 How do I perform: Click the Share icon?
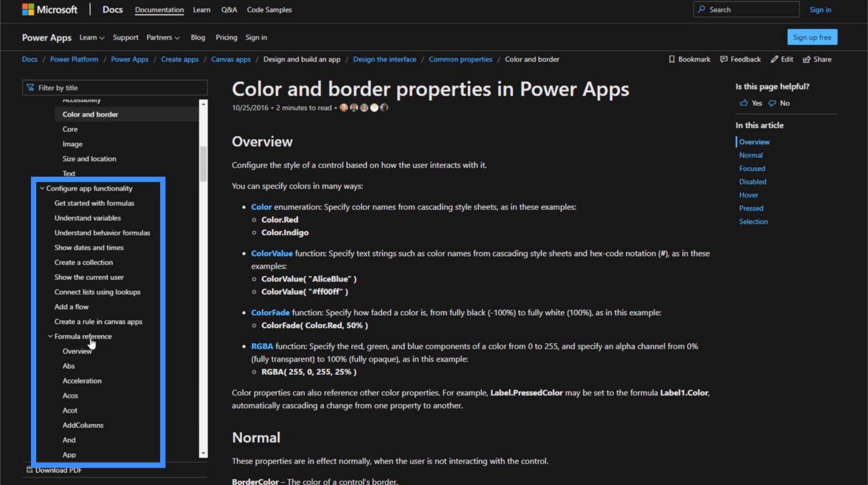click(x=807, y=59)
